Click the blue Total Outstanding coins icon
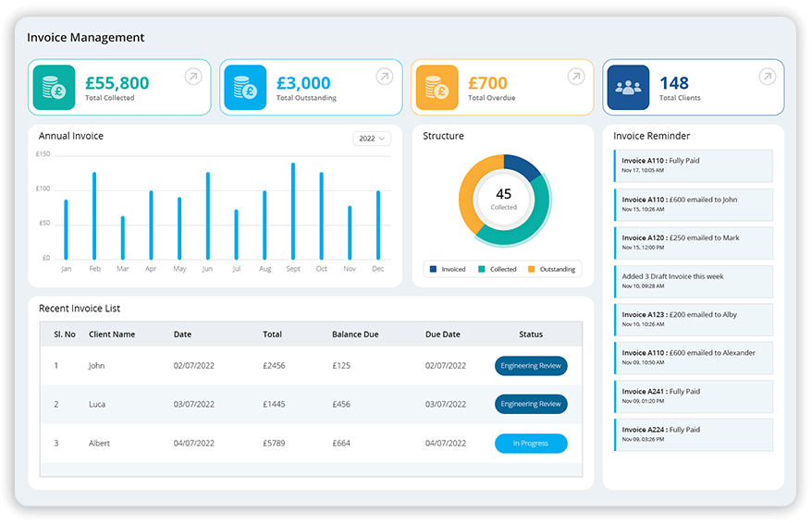 point(245,88)
